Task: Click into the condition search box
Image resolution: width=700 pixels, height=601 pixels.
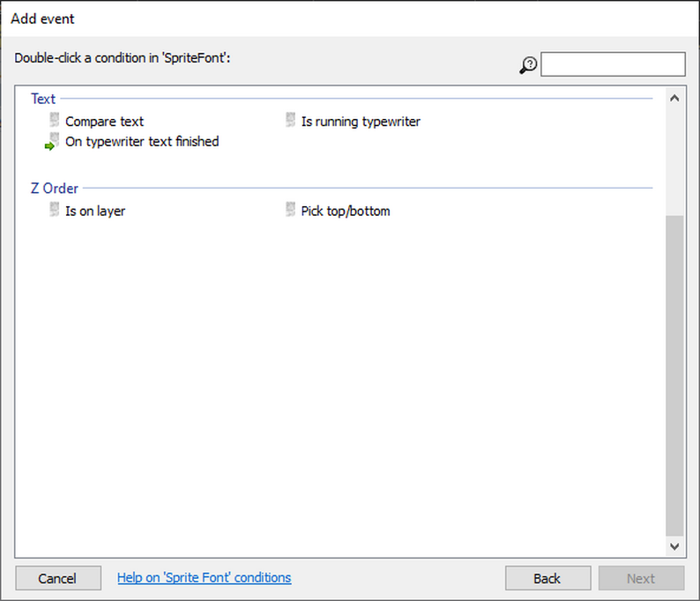Action: pyautogui.click(x=613, y=64)
